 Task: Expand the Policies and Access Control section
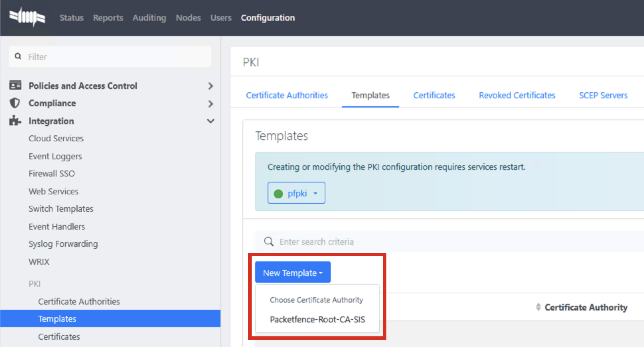(x=210, y=86)
